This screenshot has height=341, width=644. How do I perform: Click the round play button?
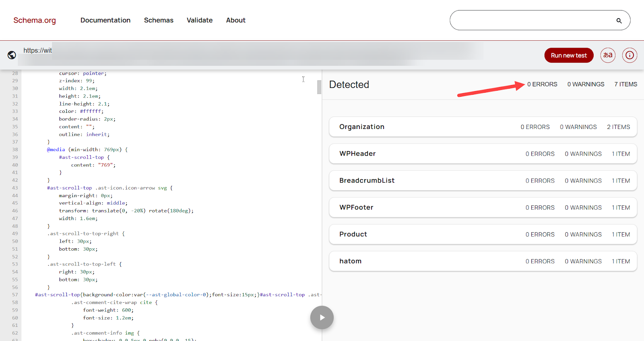pyautogui.click(x=322, y=318)
